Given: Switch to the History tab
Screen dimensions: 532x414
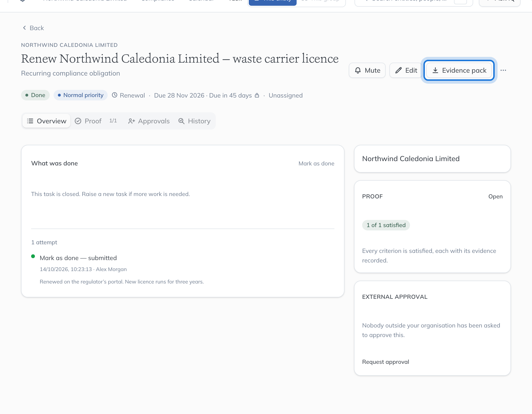Looking at the screenshot, I should pyautogui.click(x=194, y=121).
